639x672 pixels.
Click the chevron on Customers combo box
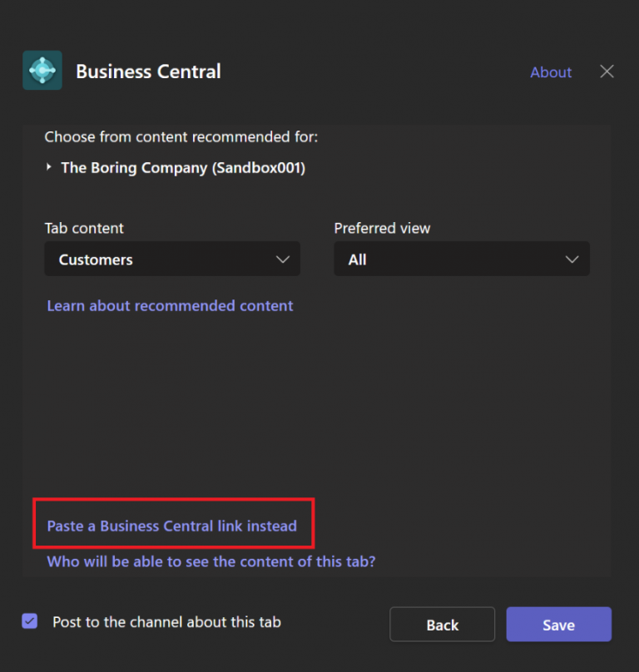[282, 259]
